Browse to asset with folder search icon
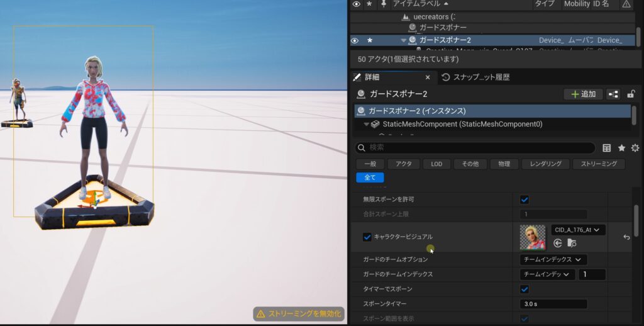Screen dimensions: 644x326 tap(572, 243)
